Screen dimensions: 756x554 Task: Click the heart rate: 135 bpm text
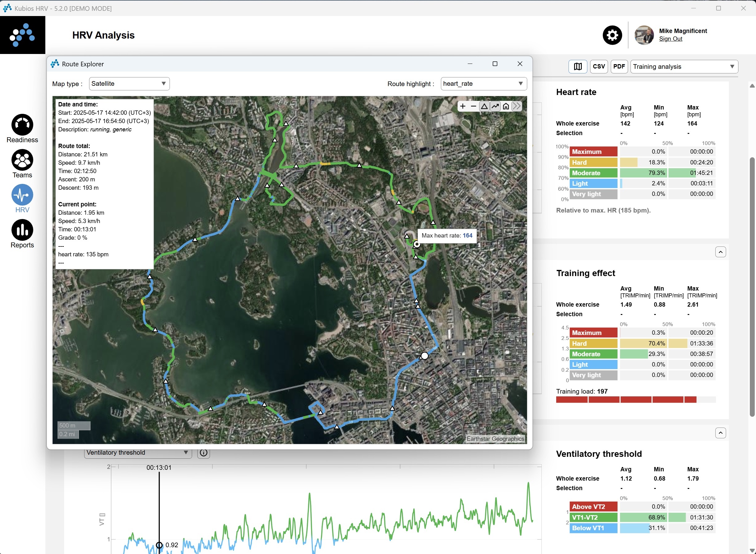(x=84, y=254)
